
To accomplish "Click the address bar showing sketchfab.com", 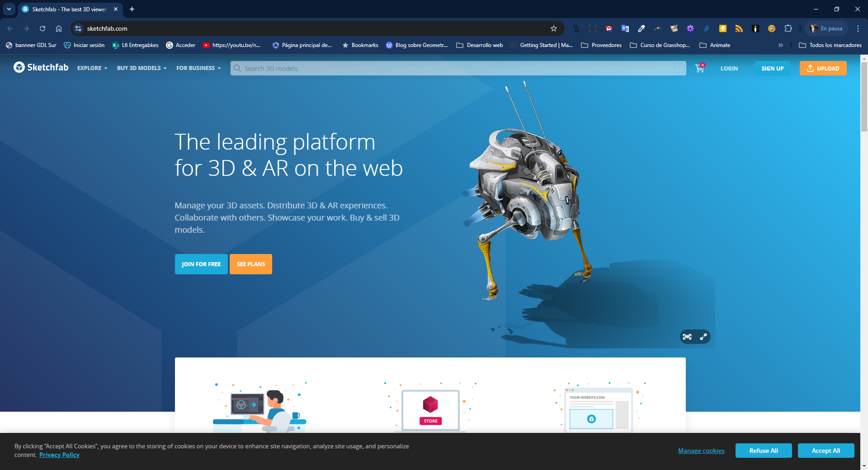I will point(316,28).
